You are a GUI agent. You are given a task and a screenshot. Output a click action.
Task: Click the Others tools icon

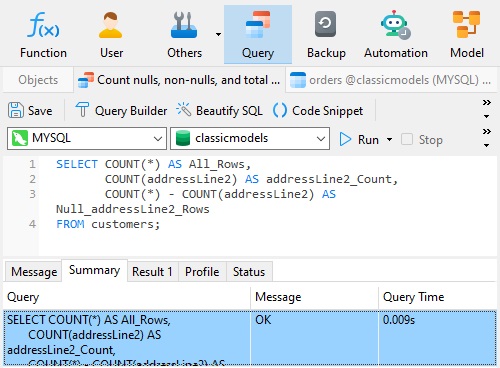184,34
